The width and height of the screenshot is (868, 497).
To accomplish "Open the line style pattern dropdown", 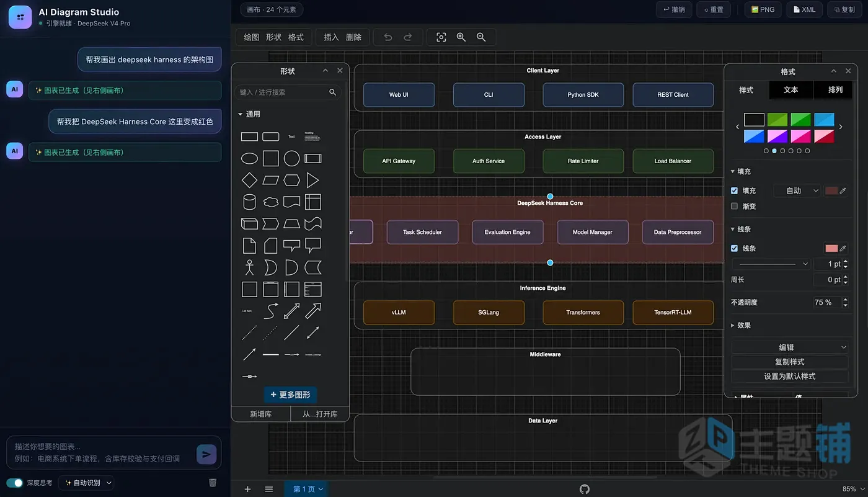I will pos(772,264).
